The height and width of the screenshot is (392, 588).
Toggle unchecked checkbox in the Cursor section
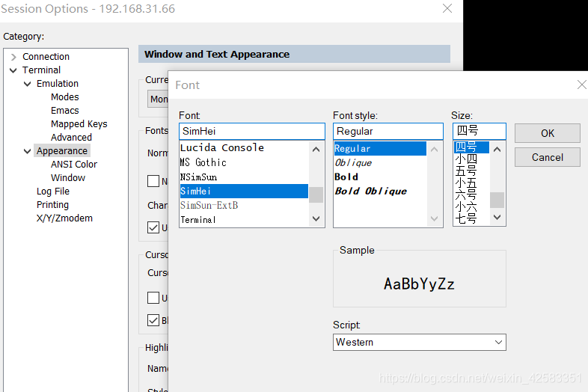pos(153,298)
